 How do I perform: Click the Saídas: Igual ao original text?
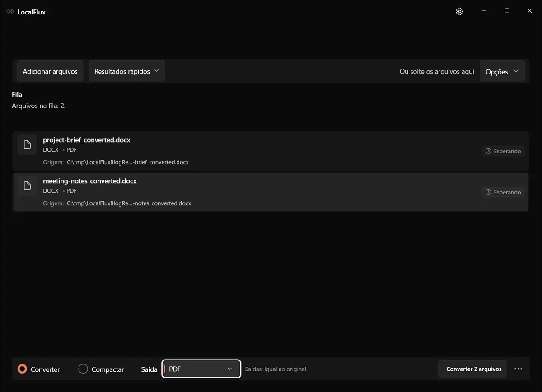(276, 369)
